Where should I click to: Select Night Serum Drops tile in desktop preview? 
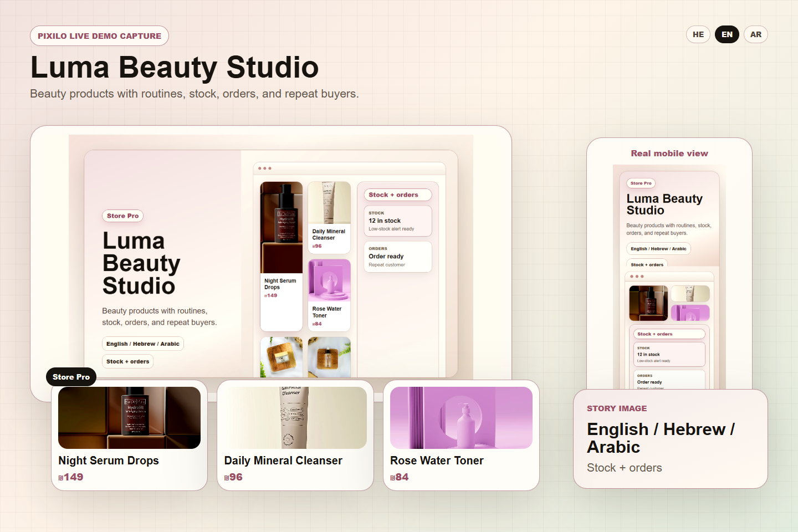282,256
